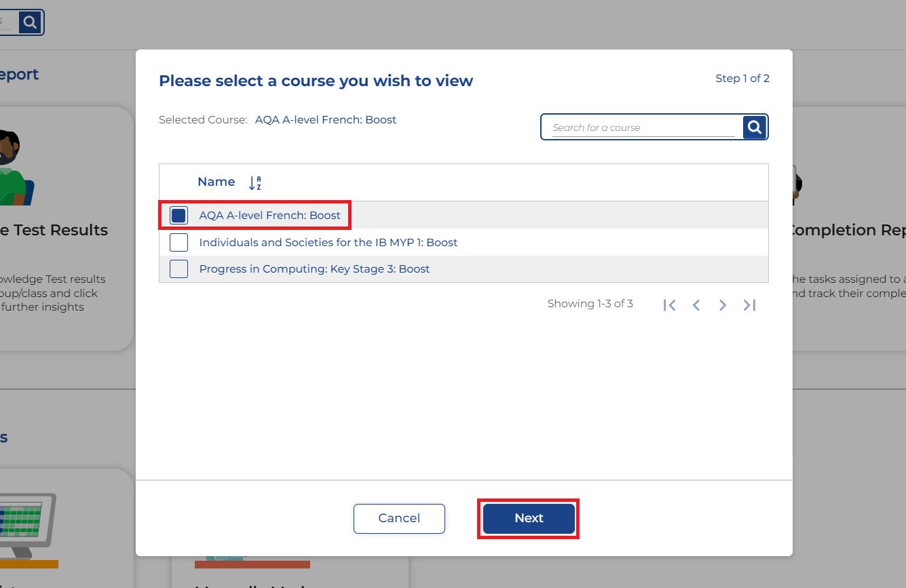Click the selected course link beside Selected Course

point(325,120)
